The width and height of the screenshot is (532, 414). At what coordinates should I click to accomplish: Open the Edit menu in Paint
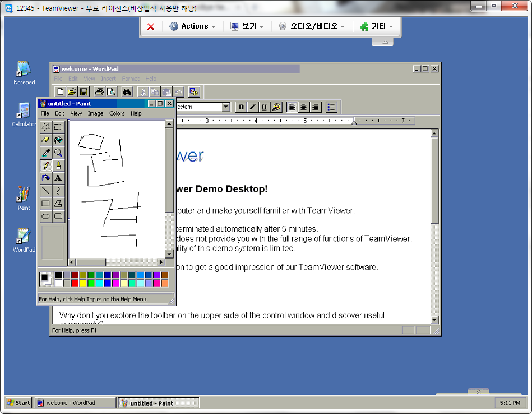(x=60, y=113)
